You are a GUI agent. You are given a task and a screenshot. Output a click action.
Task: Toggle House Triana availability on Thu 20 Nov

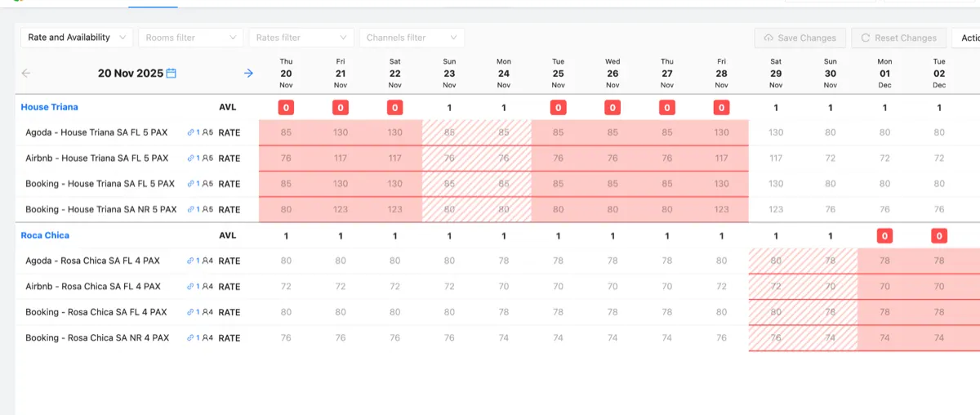[286, 107]
